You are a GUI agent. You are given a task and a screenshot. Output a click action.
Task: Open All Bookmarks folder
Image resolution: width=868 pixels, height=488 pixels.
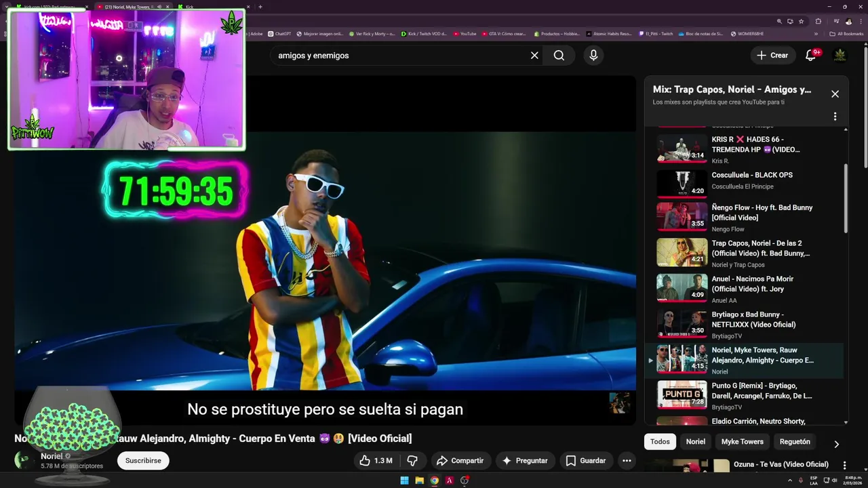point(846,33)
